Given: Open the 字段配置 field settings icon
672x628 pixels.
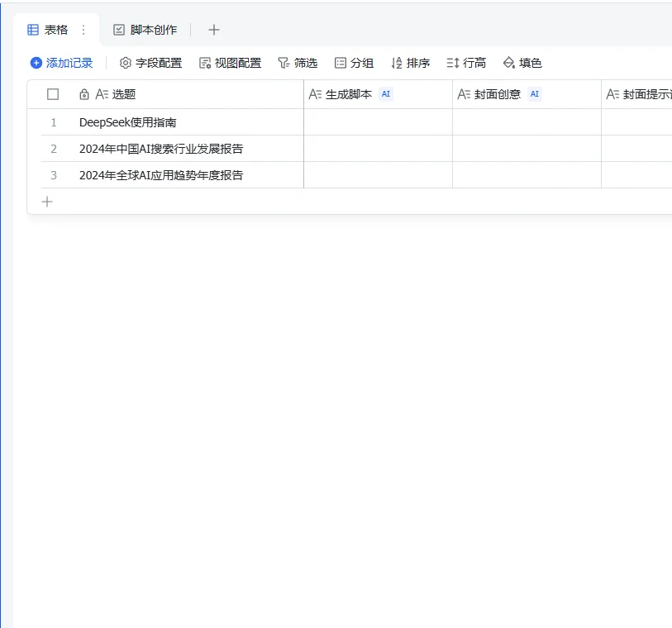Looking at the screenshot, I should [x=125, y=63].
